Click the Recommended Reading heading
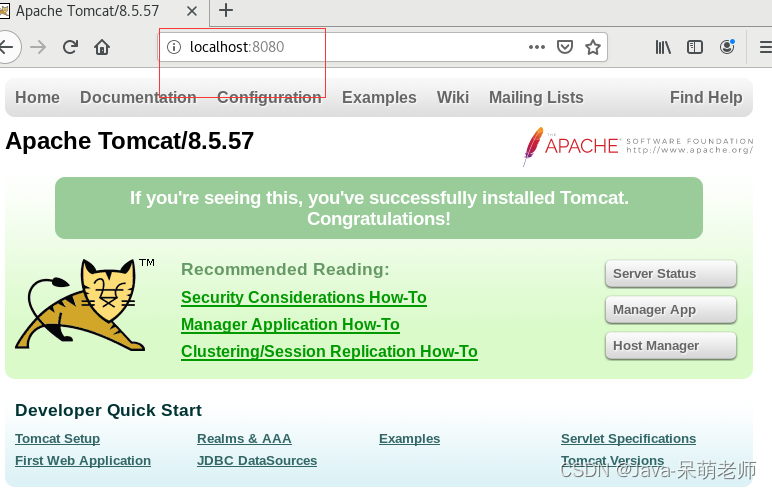 [285, 269]
